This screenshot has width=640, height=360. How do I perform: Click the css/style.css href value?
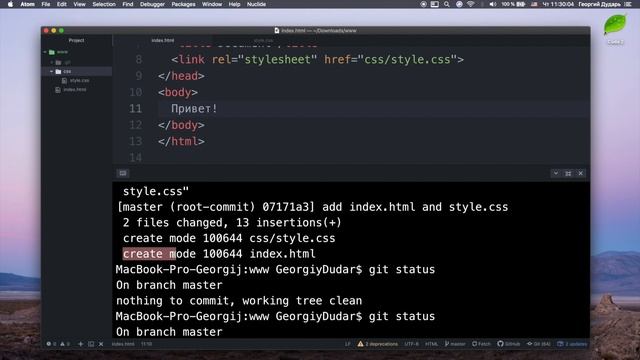click(x=407, y=60)
